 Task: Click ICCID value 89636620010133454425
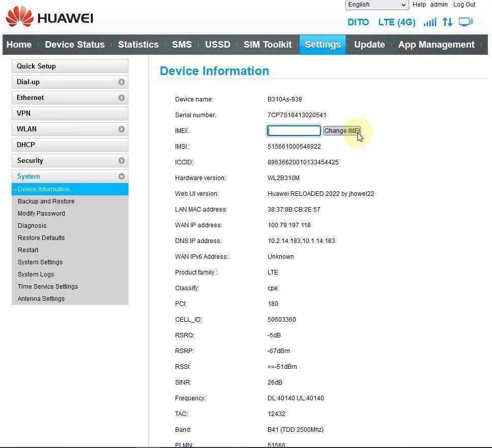pos(303,162)
